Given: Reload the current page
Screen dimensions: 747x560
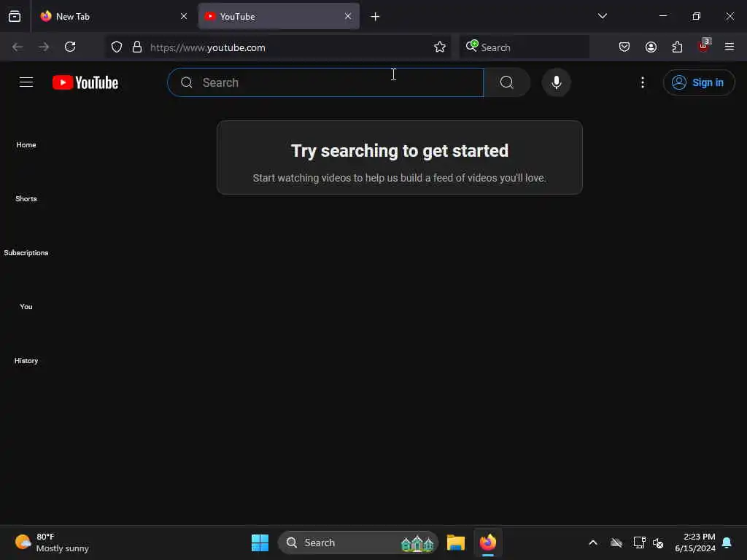Looking at the screenshot, I should (x=70, y=47).
